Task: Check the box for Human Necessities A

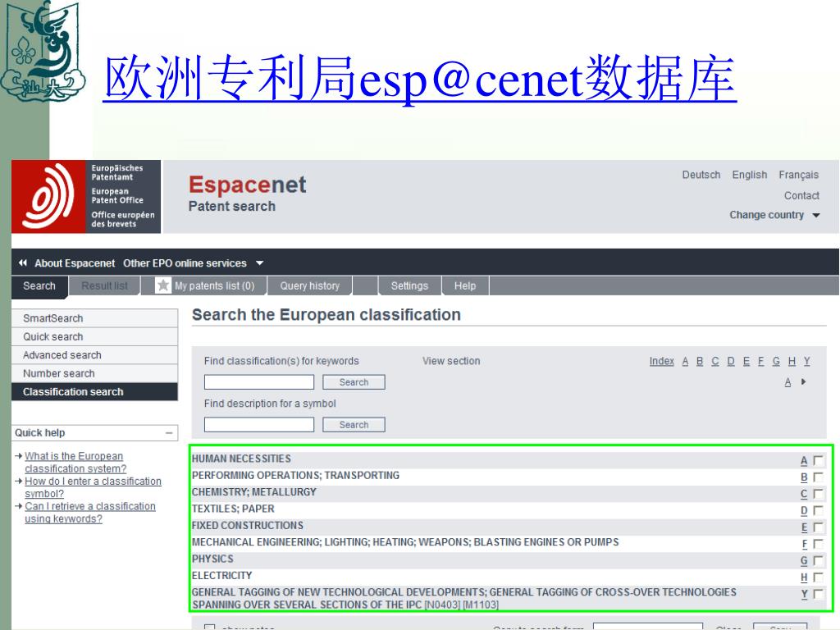Action: (x=819, y=460)
